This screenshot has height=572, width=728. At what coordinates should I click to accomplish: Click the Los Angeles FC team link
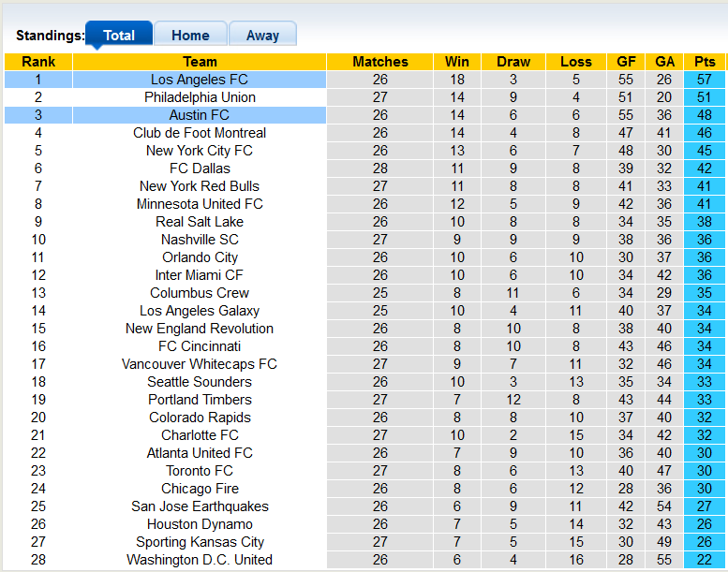200,80
